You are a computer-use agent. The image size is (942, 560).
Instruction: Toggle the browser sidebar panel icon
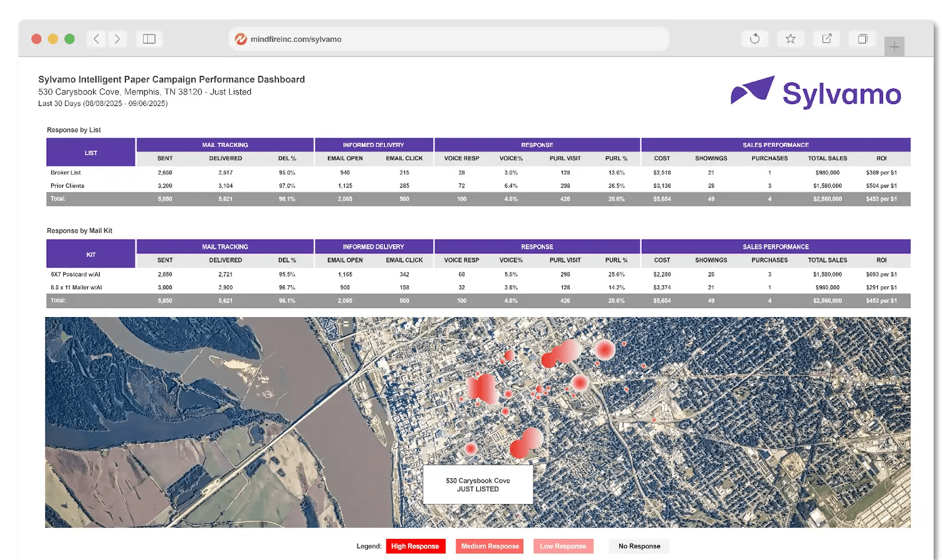pos(149,39)
